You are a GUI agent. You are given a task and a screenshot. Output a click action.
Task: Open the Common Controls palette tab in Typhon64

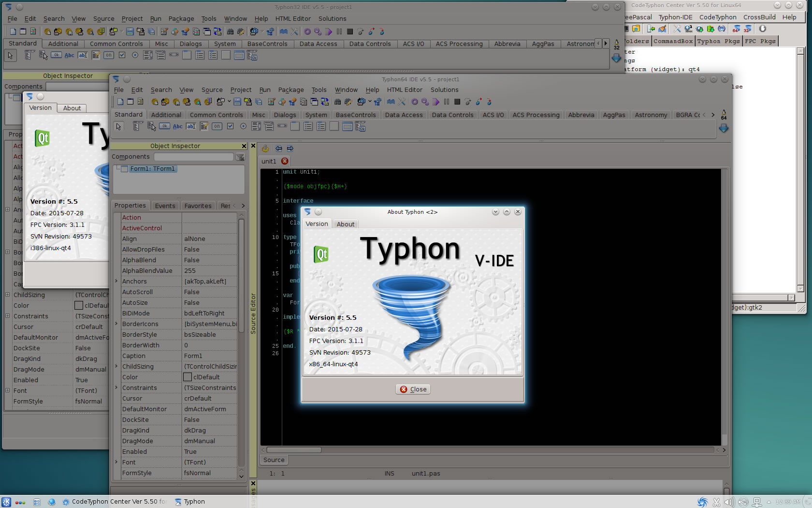216,115
